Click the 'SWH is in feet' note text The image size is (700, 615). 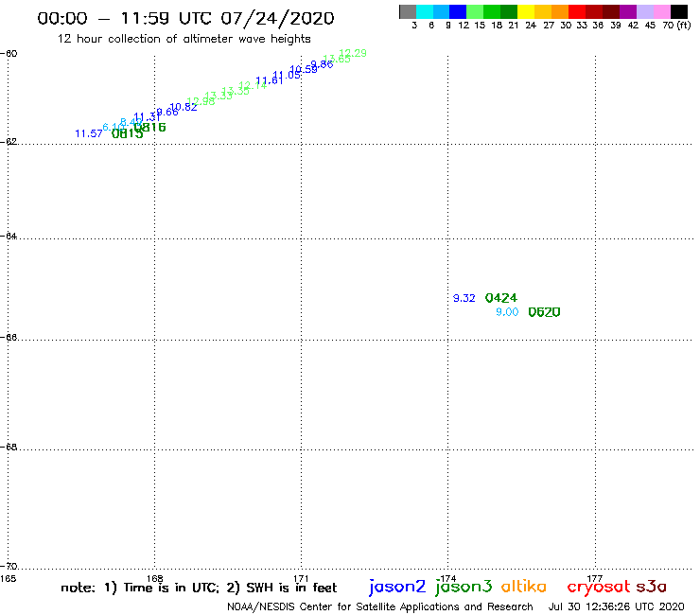pyautogui.click(x=291, y=588)
